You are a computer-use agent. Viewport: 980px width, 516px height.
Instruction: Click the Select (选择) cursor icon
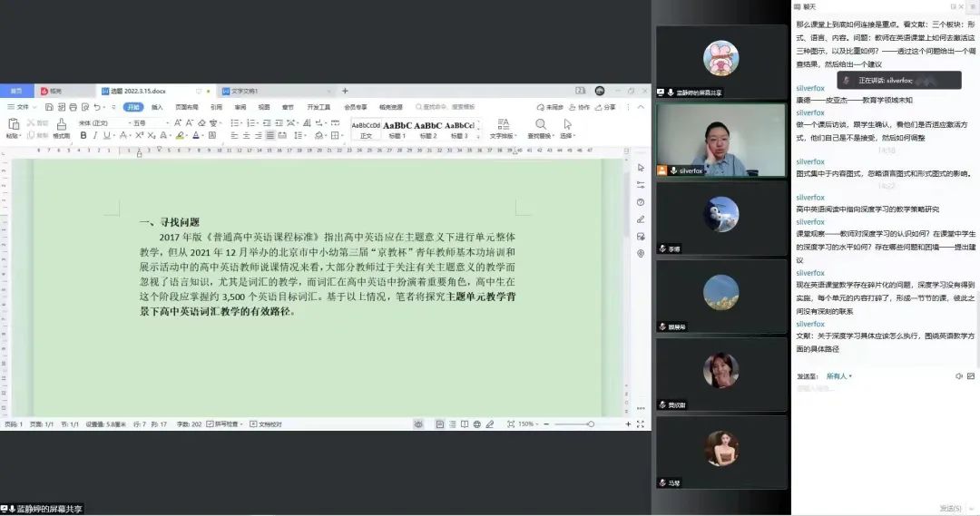point(567,125)
